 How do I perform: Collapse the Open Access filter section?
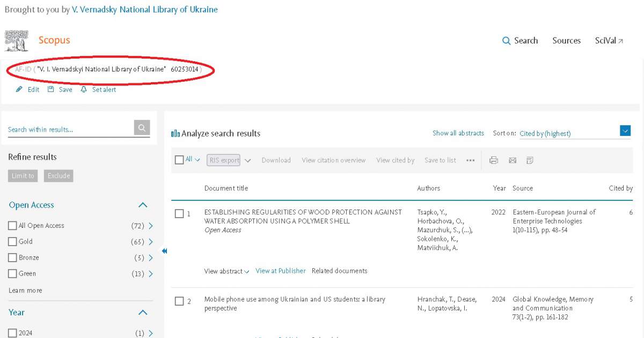143,205
